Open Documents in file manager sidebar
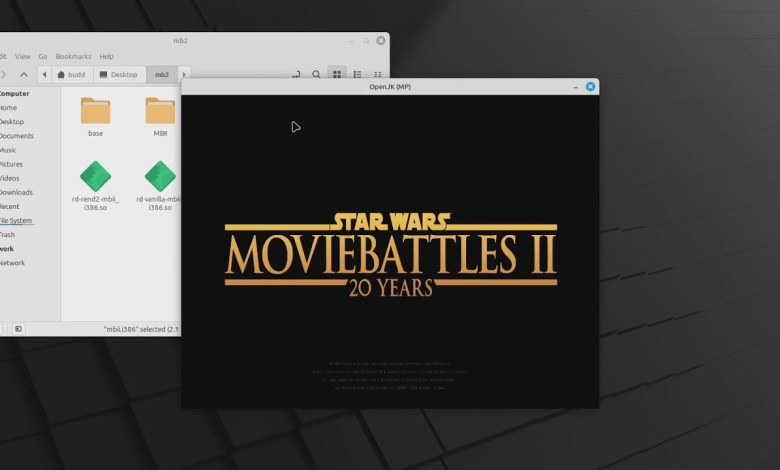780x470 pixels. (17, 136)
